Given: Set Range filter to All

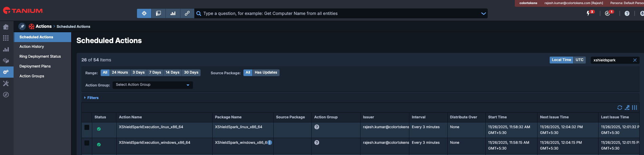Looking at the screenshot, I should tap(105, 73).
